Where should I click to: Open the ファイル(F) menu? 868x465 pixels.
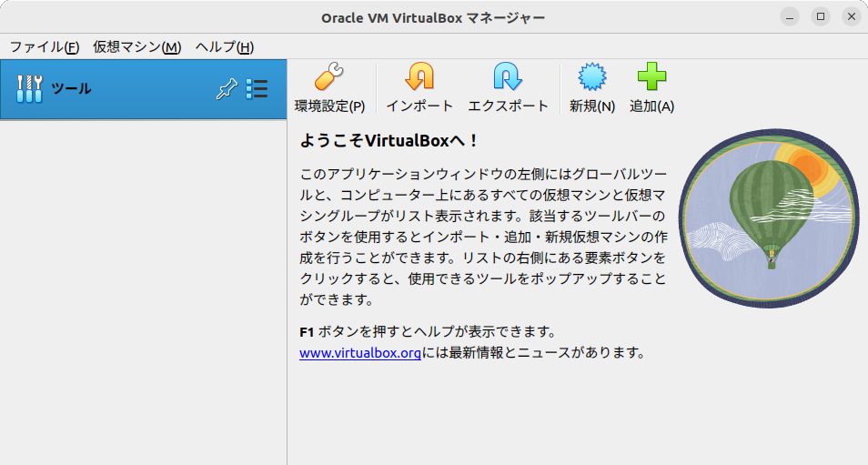[x=45, y=47]
